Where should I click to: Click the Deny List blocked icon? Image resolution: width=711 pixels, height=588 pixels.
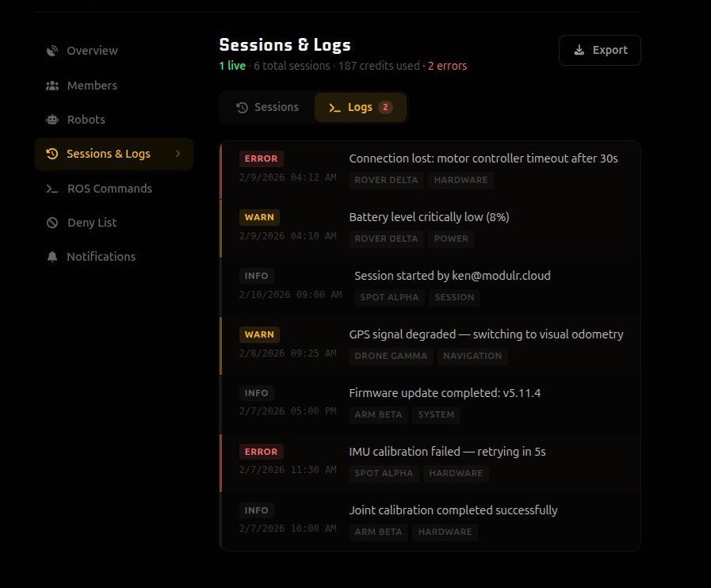(52, 223)
